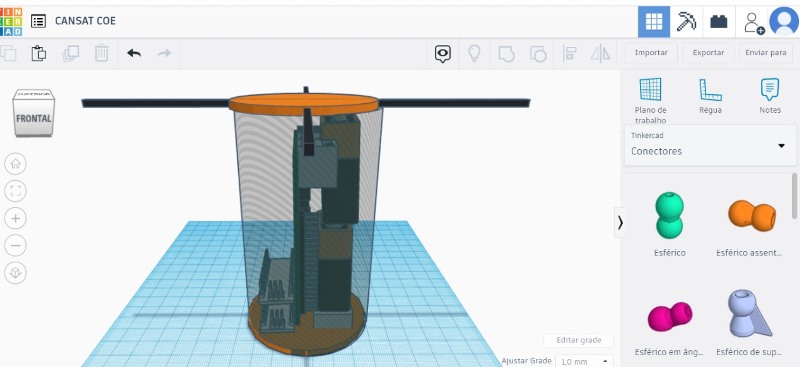Toggle perspective view cube icon

(15, 273)
